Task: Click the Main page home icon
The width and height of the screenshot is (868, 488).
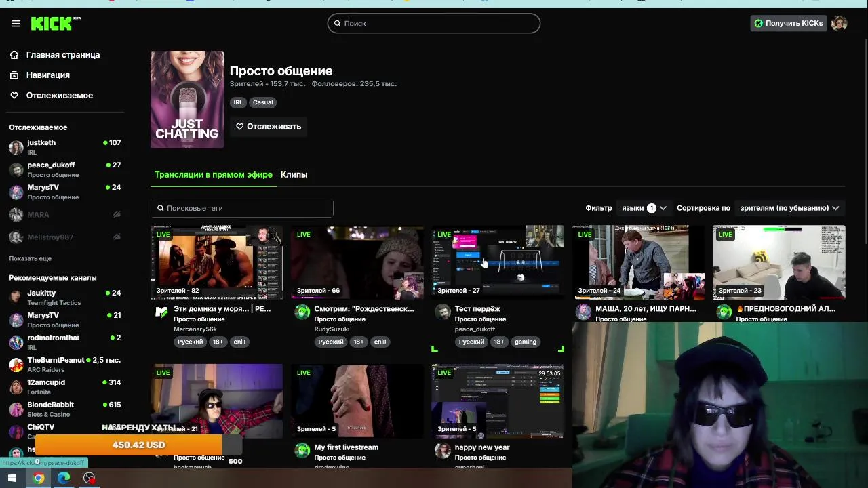Action: [x=14, y=55]
